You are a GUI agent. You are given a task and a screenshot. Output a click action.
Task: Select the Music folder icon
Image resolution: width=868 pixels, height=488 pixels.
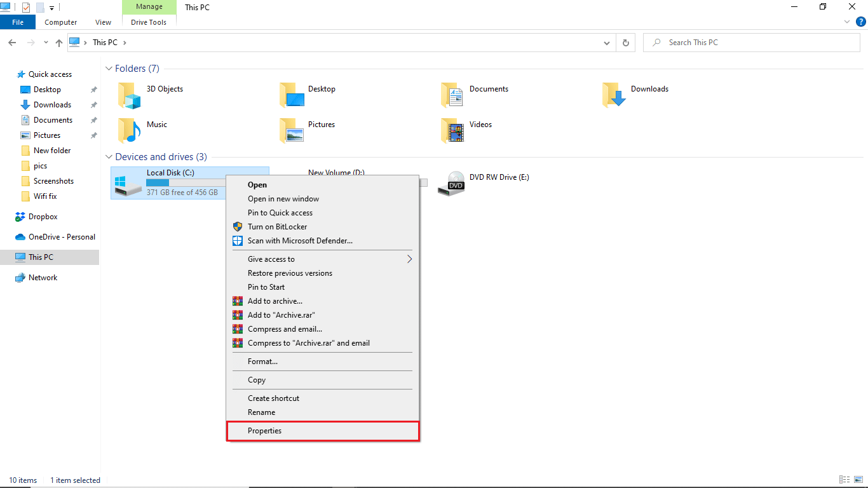129,130
